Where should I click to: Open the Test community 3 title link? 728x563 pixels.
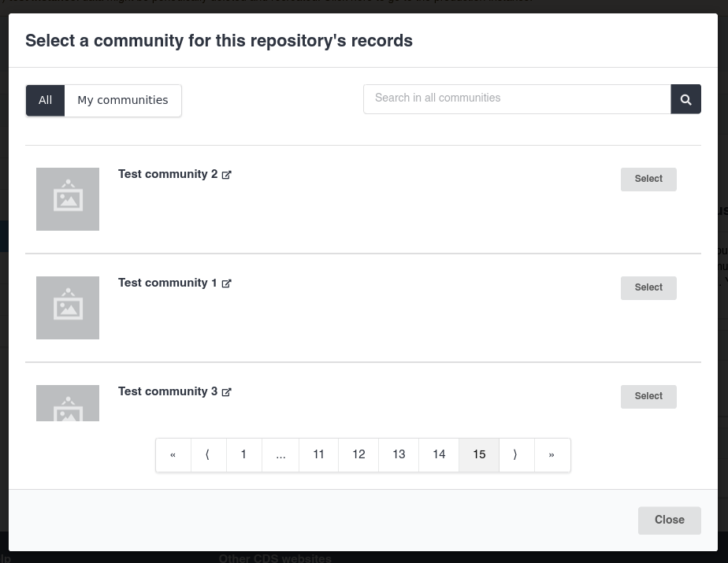pyautogui.click(x=168, y=391)
